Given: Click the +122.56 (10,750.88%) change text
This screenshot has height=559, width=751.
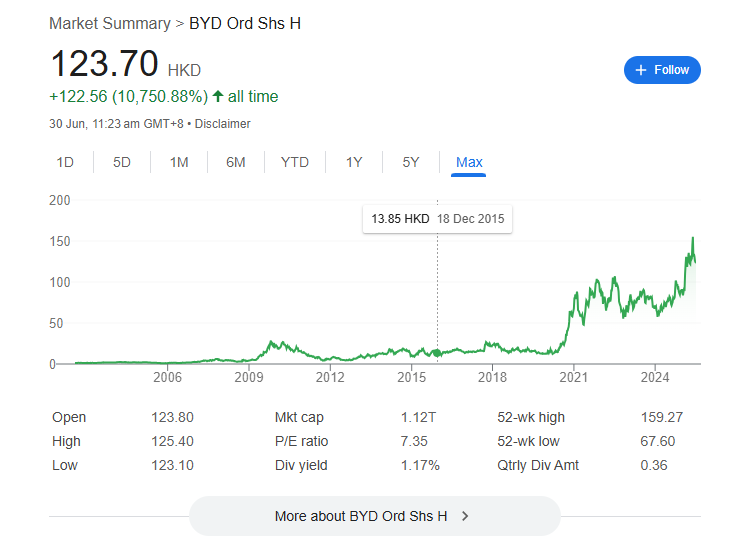Looking at the screenshot, I should coord(128,96).
